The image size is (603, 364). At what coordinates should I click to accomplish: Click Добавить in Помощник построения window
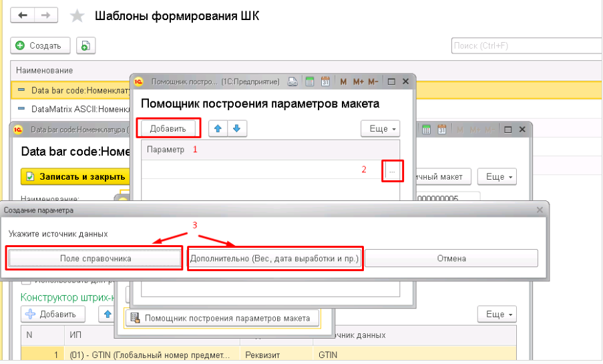168,128
